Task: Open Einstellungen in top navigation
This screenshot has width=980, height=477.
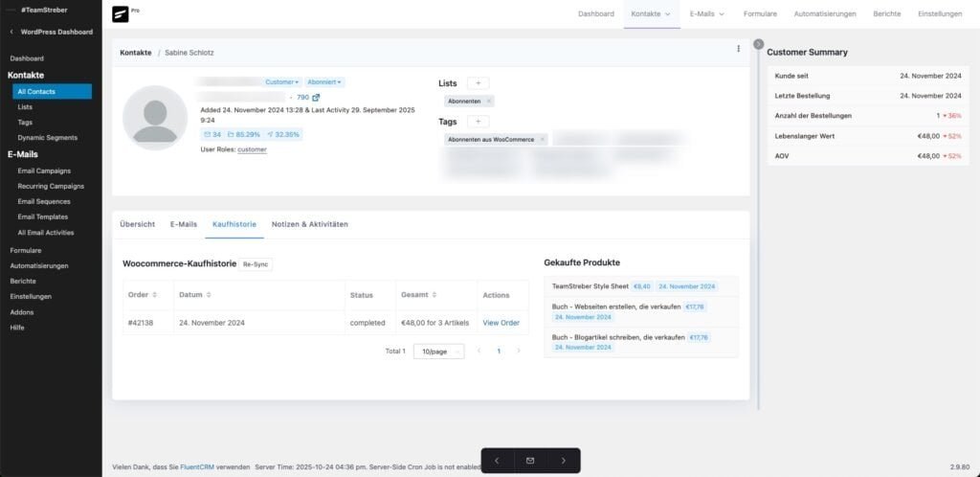Action: (940, 13)
